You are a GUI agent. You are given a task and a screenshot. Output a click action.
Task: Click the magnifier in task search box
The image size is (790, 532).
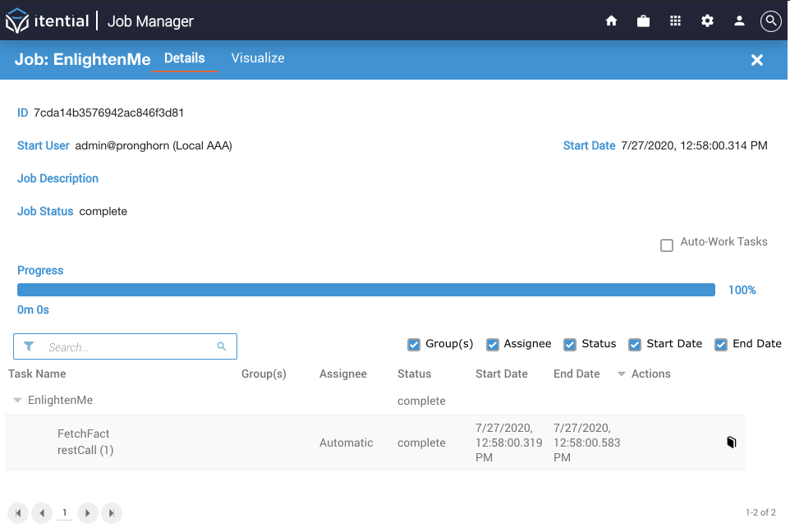click(x=222, y=346)
